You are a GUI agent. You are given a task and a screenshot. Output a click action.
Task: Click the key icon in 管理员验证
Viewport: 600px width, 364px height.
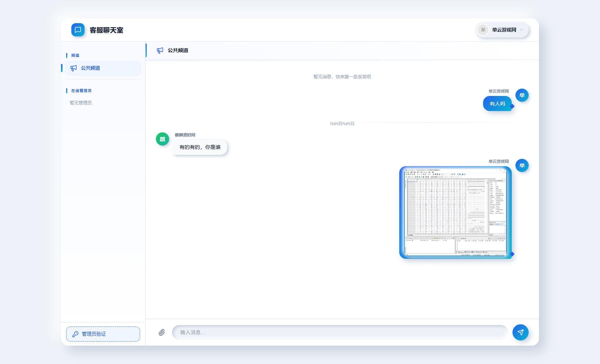click(x=75, y=334)
